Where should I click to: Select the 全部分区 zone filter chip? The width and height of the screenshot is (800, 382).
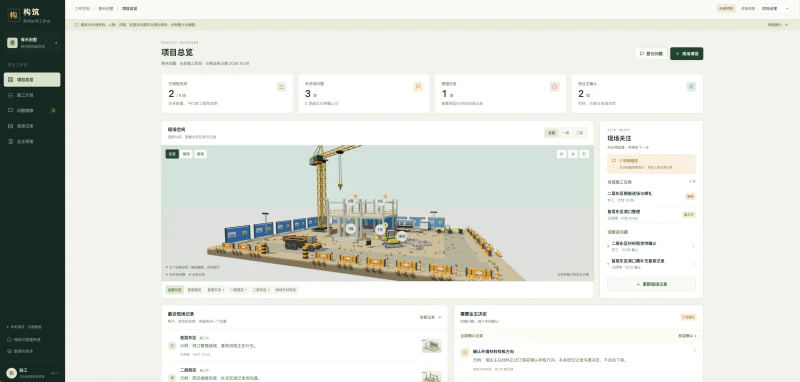coord(174,290)
